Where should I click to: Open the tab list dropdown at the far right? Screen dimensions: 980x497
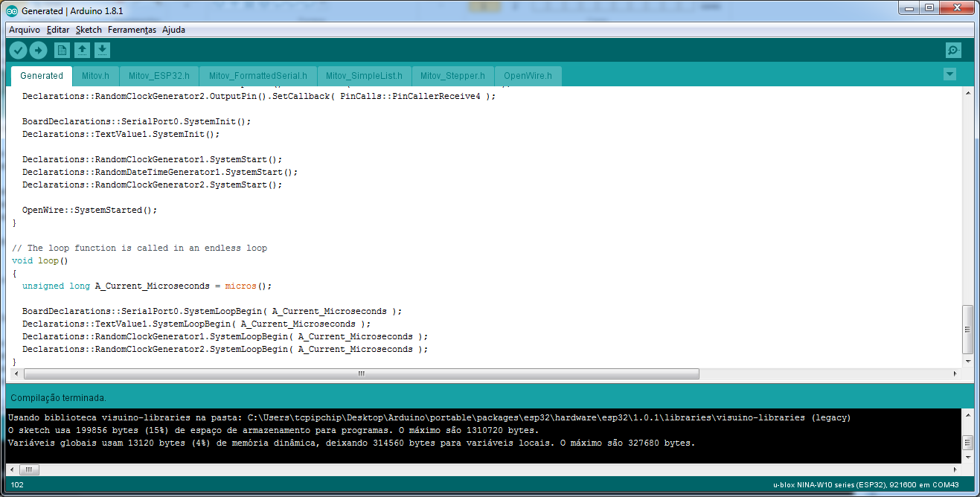(949, 74)
